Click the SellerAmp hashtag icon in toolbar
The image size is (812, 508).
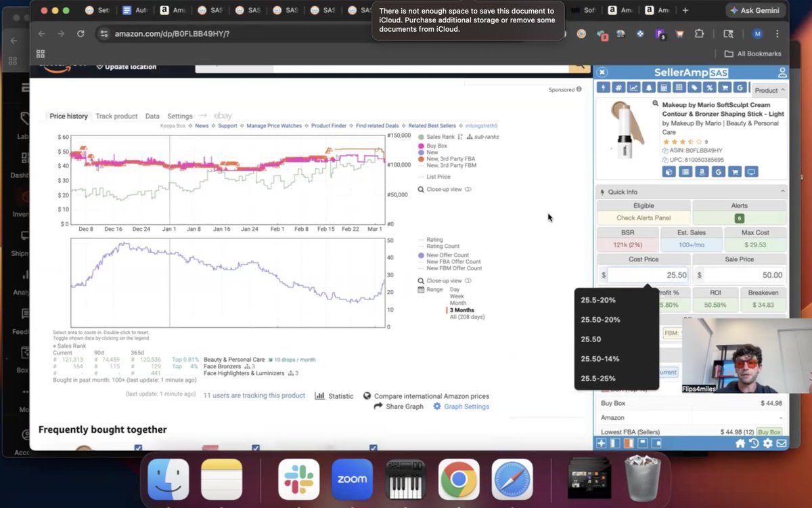coord(618,87)
